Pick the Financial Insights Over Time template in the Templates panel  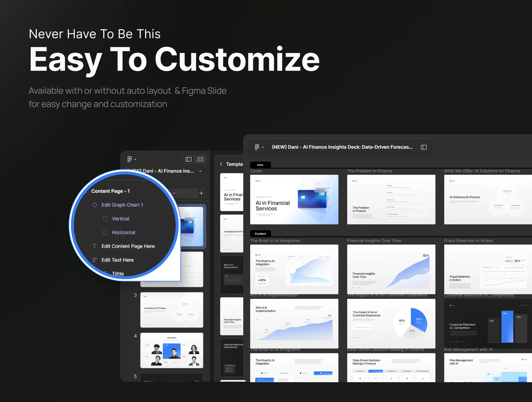[x=232, y=316]
